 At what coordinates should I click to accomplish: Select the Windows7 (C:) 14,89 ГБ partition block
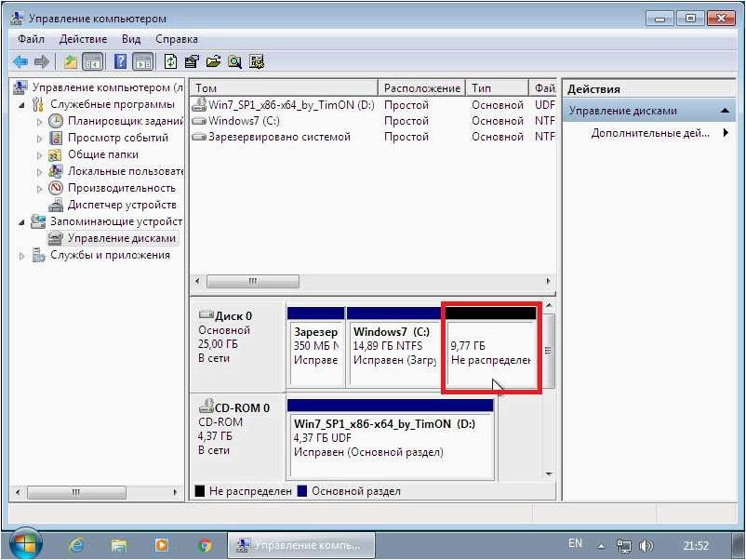coord(394,347)
